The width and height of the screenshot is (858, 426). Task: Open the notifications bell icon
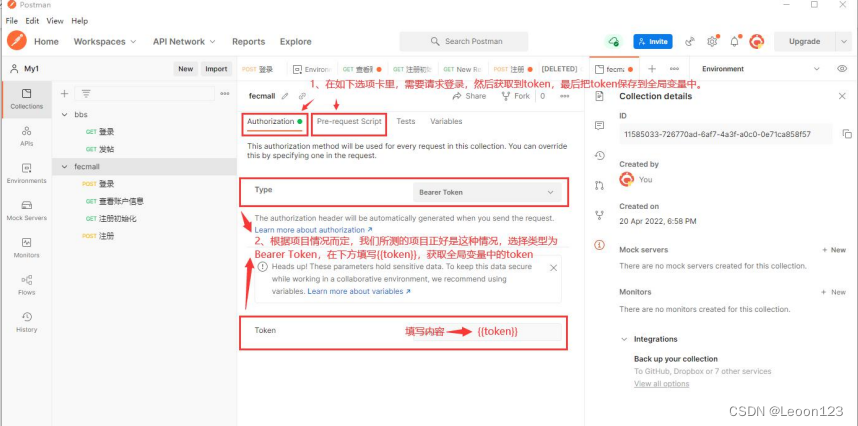click(x=734, y=42)
